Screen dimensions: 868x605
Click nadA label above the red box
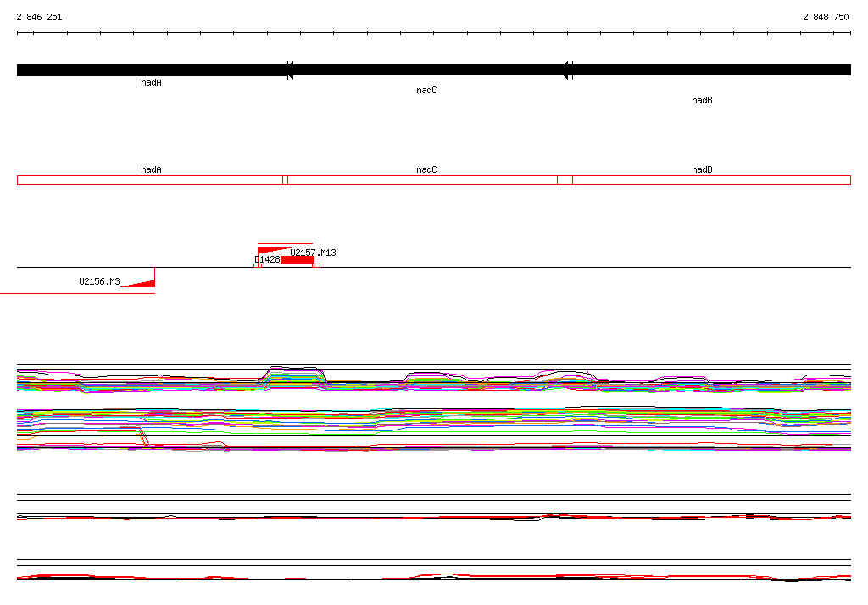click(151, 170)
